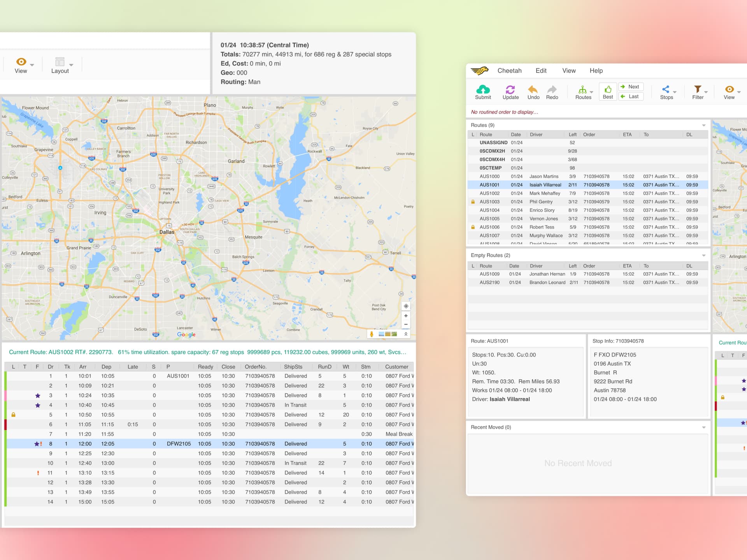Select the Meal Break stop row
The image size is (747, 560).
click(209, 434)
